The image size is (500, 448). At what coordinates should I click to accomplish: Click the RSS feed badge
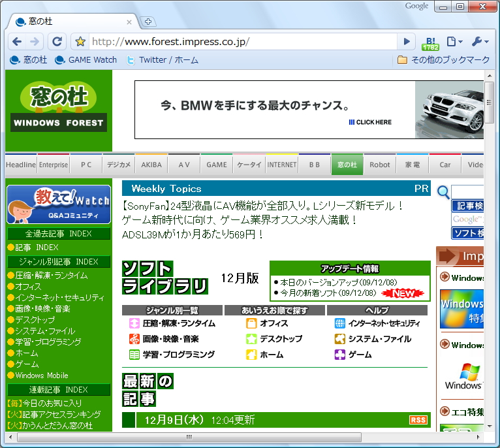click(x=418, y=420)
